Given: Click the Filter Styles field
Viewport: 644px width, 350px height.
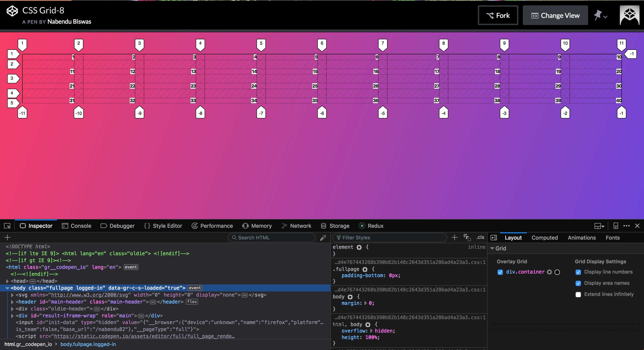Looking at the screenshot, I should pyautogui.click(x=390, y=238).
